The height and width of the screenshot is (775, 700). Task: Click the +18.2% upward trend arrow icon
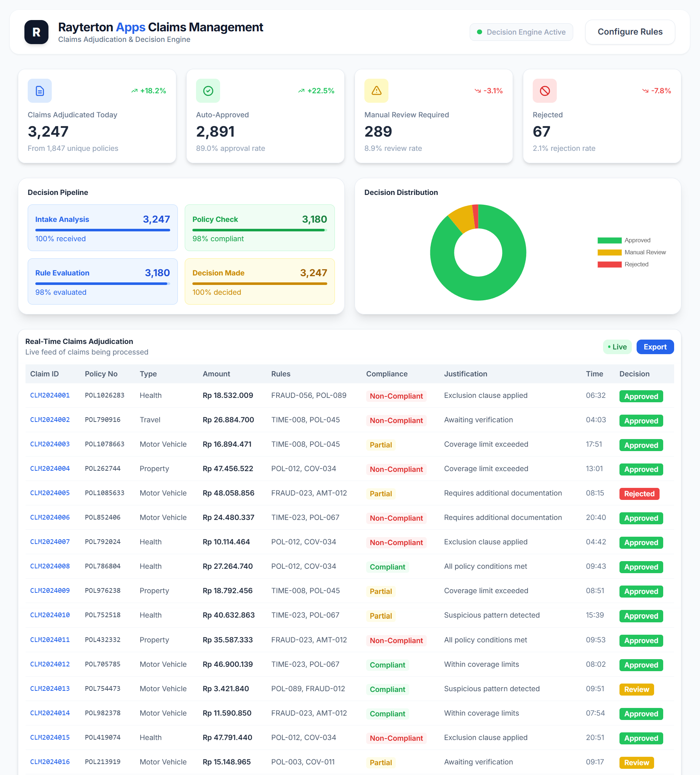(x=134, y=91)
